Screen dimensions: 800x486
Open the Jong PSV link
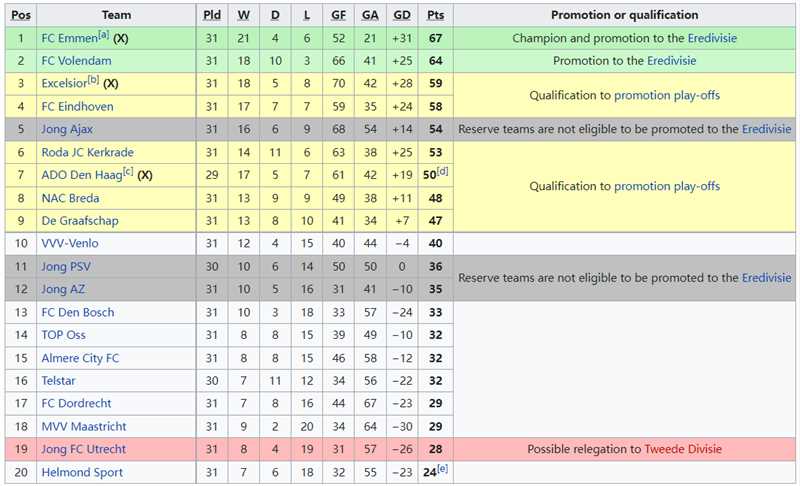(66, 266)
